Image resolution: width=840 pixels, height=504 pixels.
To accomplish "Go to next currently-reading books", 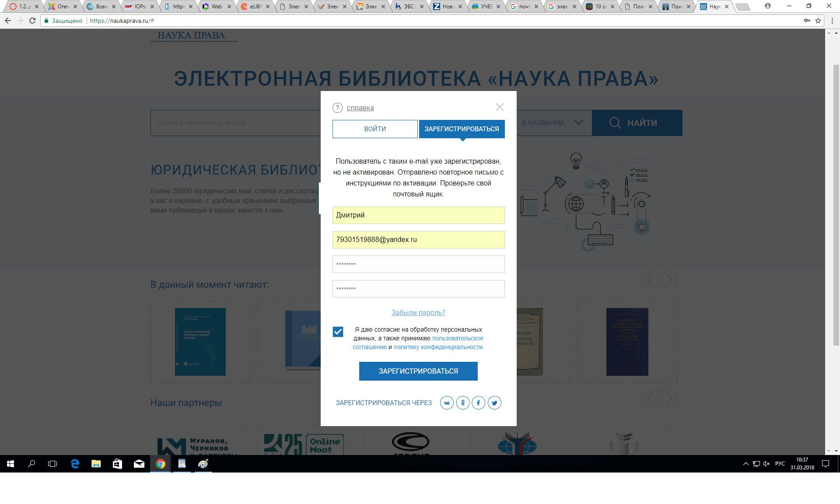I will pyautogui.click(x=668, y=280).
